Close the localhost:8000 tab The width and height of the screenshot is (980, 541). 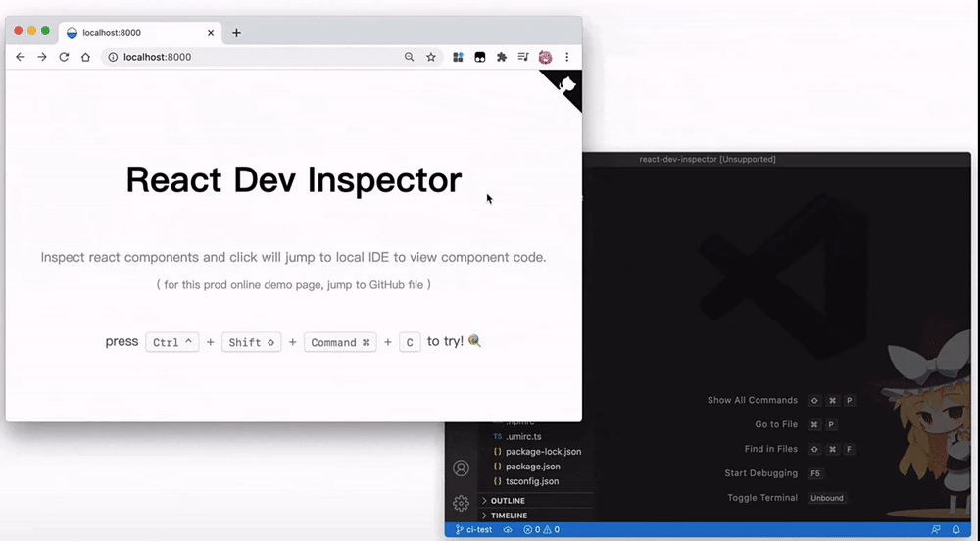(x=211, y=33)
